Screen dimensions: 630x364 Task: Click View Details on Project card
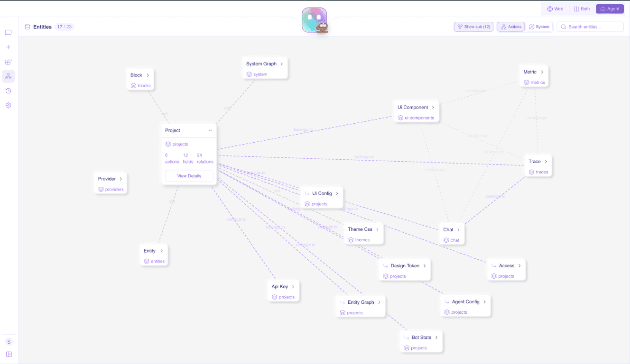pos(189,176)
